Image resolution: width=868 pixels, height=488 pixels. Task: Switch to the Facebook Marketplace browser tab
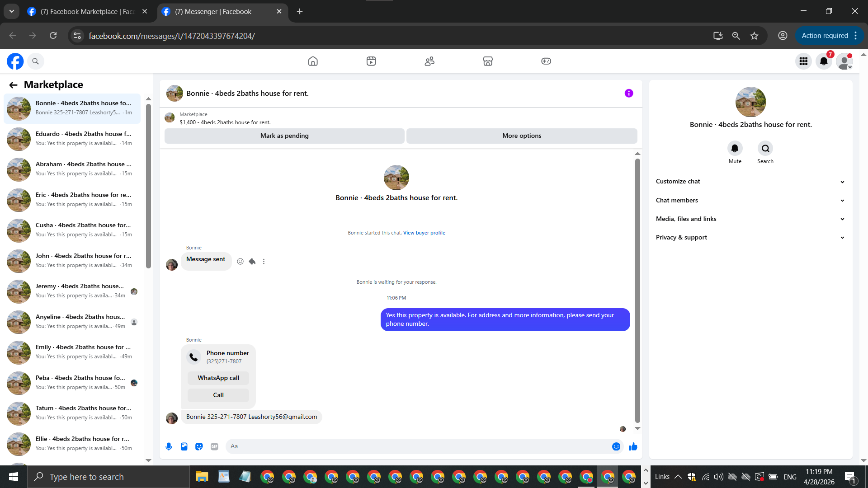(x=86, y=12)
